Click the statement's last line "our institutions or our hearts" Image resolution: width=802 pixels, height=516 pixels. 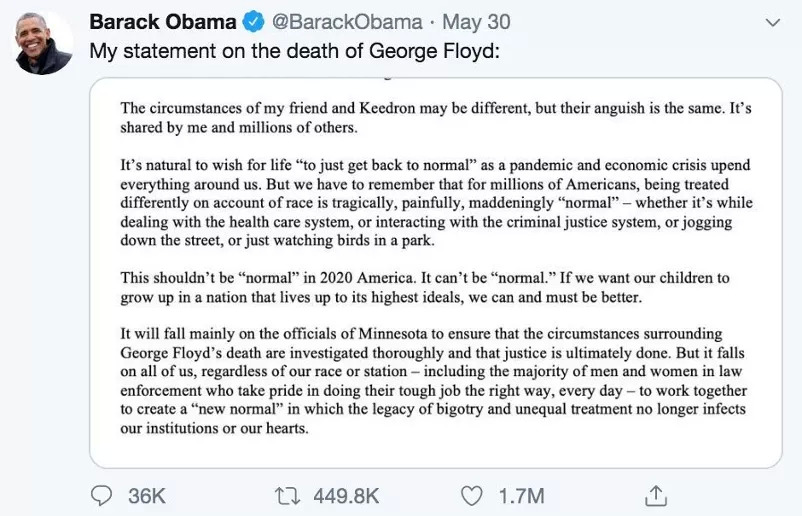tap(216, 429)
